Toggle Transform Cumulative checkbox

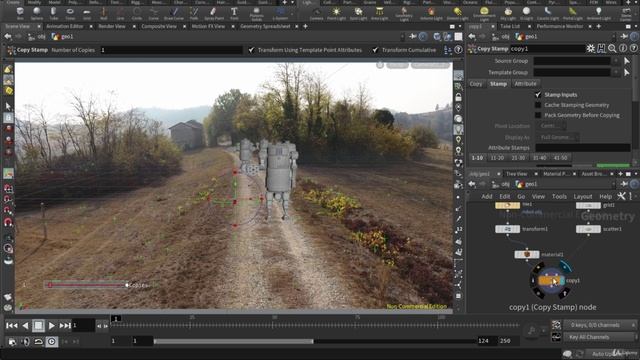tap(375, 50)
